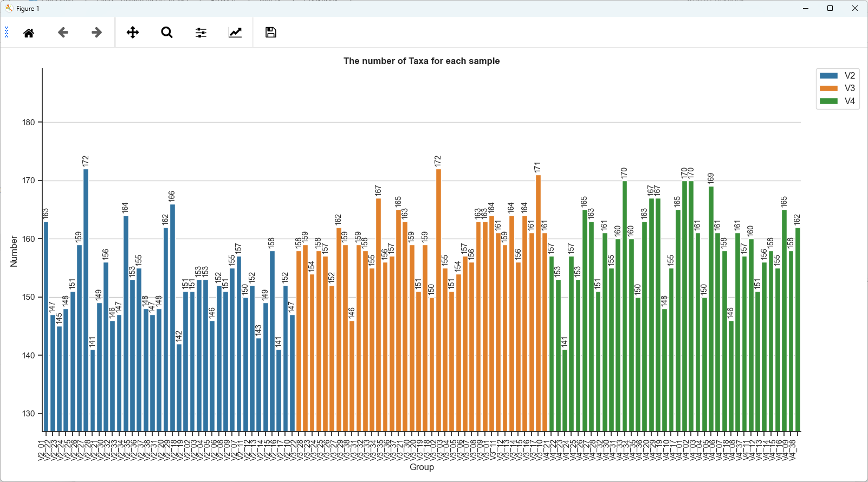Image resolution: width=868 pixels, height=482 pixels.
Task: Maximize the Figure 1 window
Action: (x=830, y=8)
